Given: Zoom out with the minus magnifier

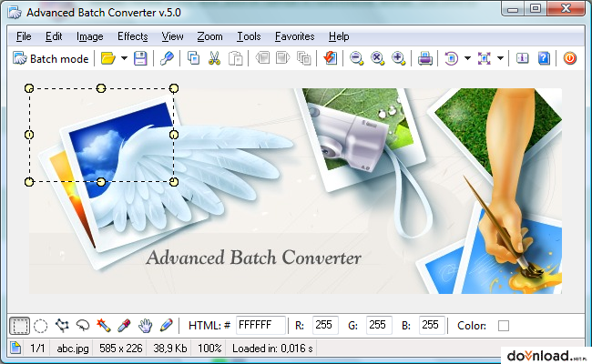Looking at the screenshot, I should (356, 58).
